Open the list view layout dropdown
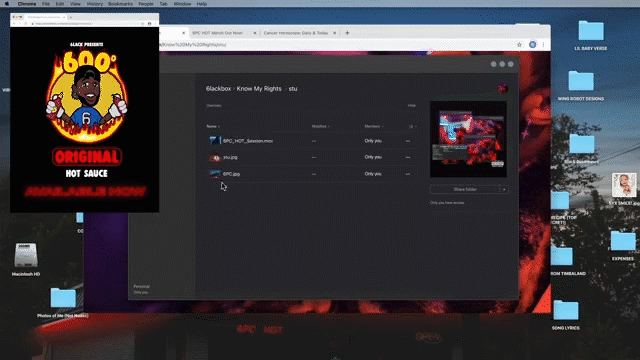The width and height of the screenshot is (640, 360). point(412,126)
